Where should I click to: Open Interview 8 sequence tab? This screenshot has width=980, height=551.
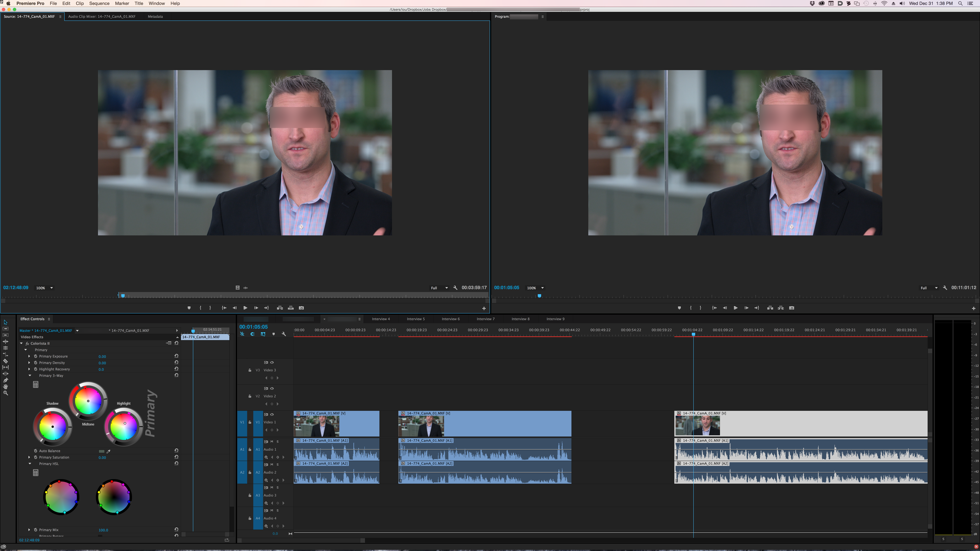click(x=520, y=319)
